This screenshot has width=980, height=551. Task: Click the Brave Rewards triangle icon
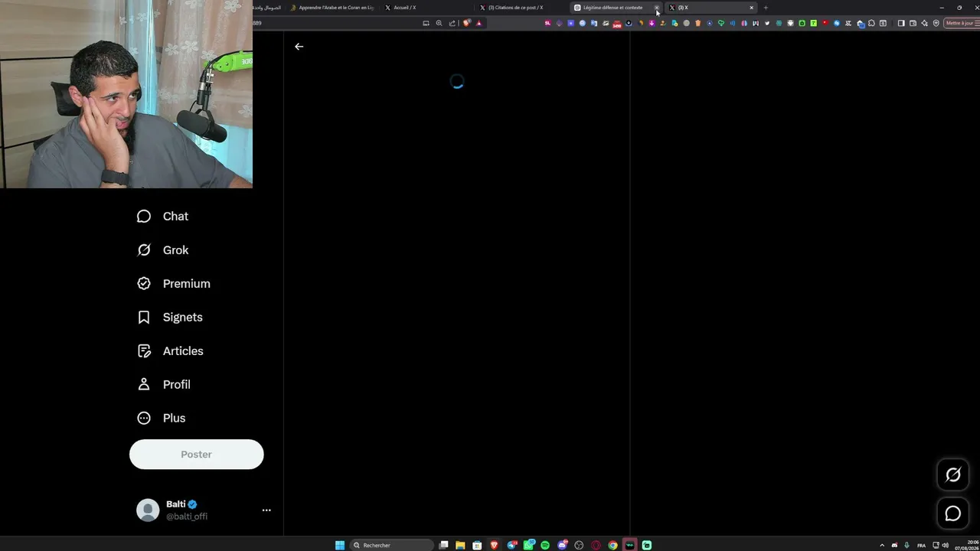[479, 23]
